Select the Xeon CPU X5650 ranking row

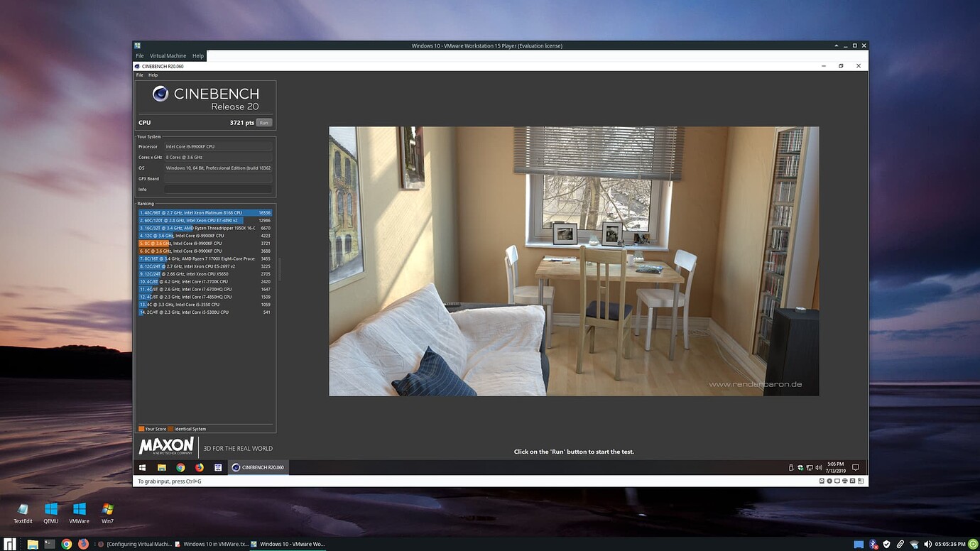(x=205, y=273)
